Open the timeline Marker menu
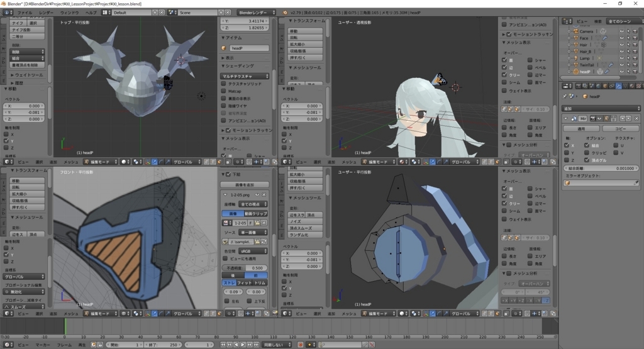Screen dimensions: 644x349 click(43, 345)
